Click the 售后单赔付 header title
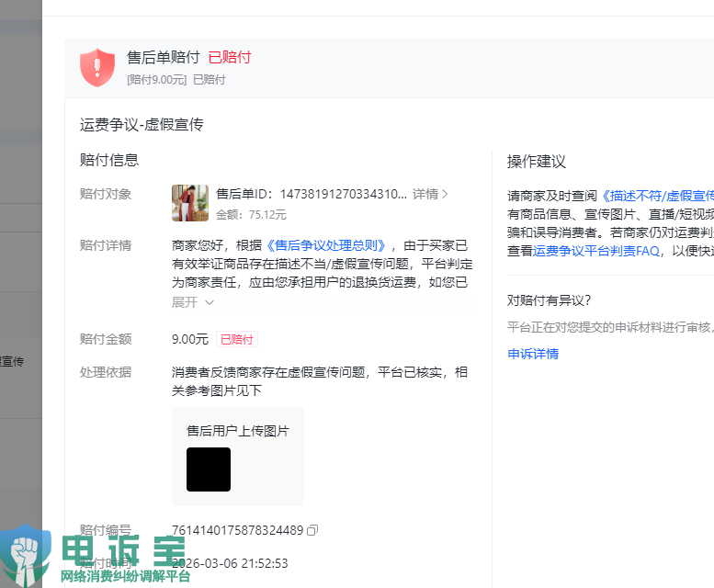 [163, 57]
